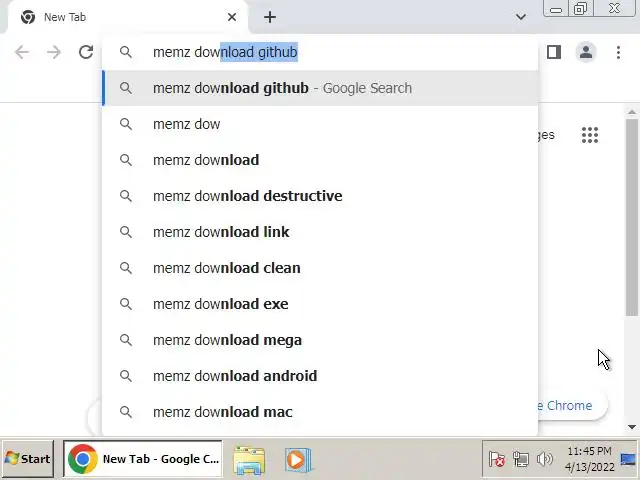This screenshot has height=480, width=640.
Task: Open the tab search chevron
Action: click(x=520, y=17)
